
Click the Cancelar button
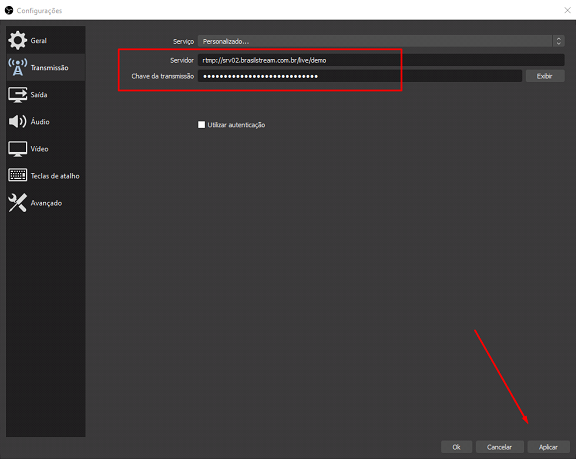(x=499, y=447)
